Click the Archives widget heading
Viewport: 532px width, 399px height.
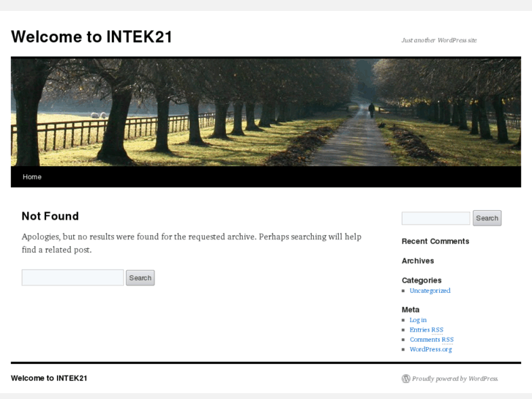[418, 261]
